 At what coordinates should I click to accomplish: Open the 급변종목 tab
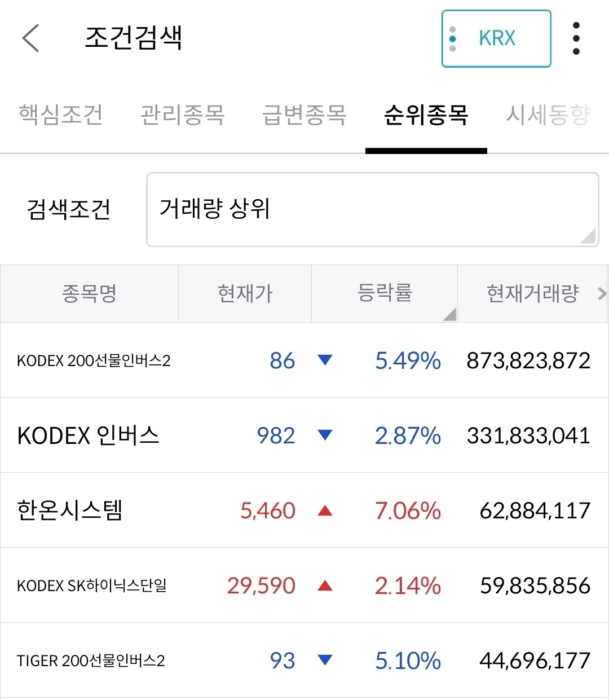(x=304, y=115)
